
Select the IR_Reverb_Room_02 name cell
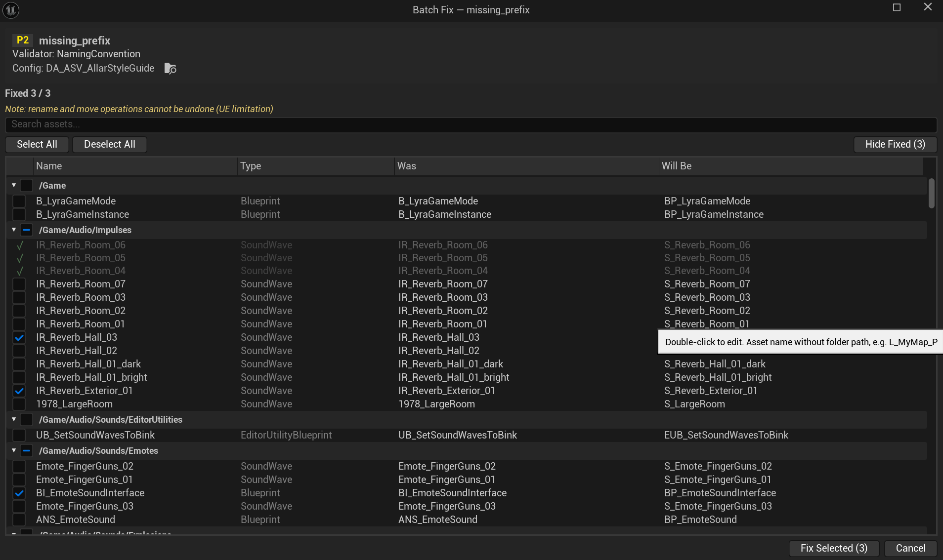[81, 311]
